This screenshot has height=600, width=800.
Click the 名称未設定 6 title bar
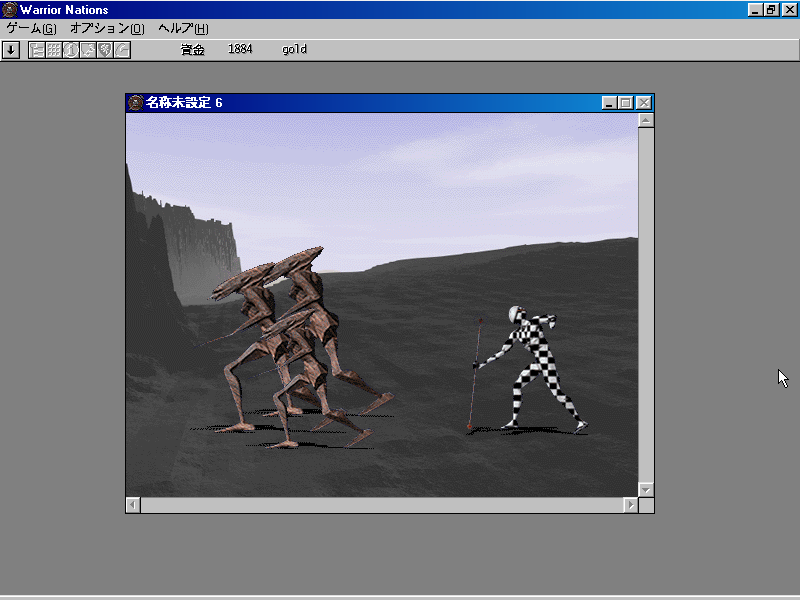click(390, 103)
